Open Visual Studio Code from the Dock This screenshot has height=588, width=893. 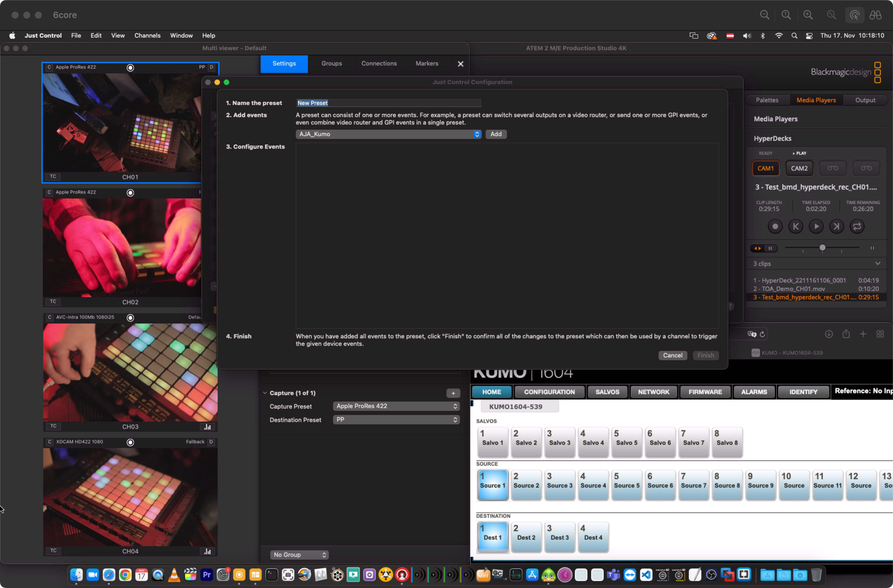coord(646,575)
